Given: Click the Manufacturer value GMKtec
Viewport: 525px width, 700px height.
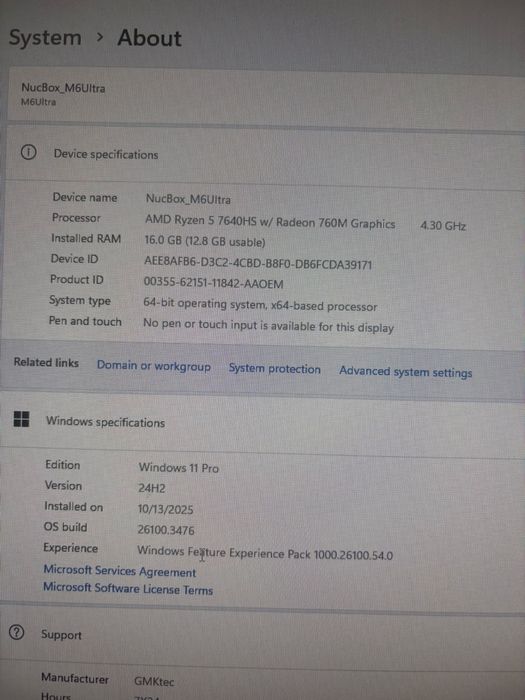Looking at the screenshot, I should pyautogui.click(x=154, y=681).
